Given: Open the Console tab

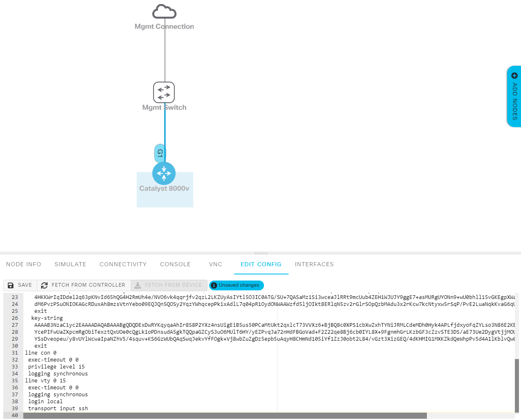Looking at the screenshot, I should click(x=175, y=264).
